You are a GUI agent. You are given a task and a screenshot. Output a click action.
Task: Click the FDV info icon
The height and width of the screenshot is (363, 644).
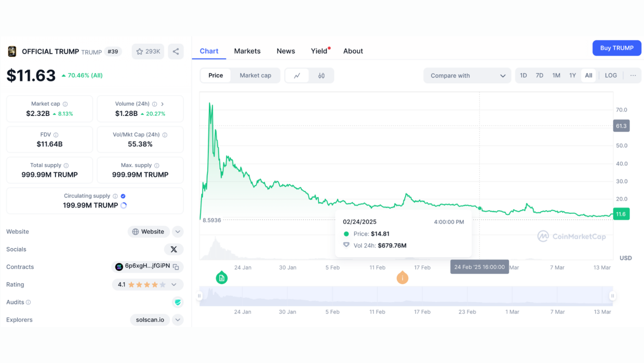point(56,135)
